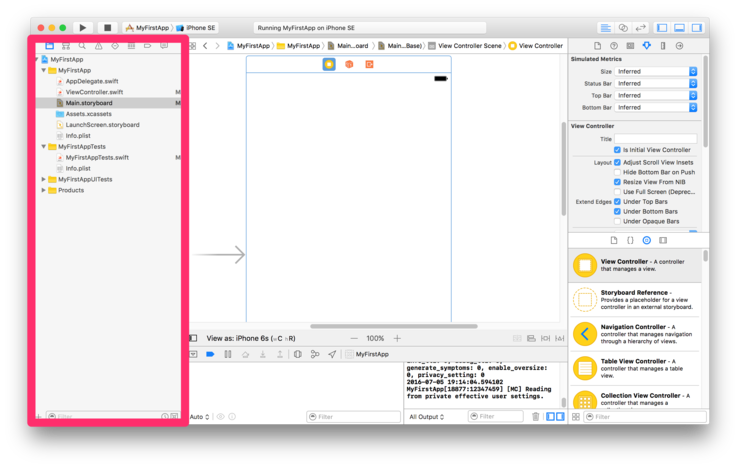Image resolution: width=740 pixels, height=468 pixels.
Task: Enable Use Full Screen checkbox
Action: [x=617, y=192]
